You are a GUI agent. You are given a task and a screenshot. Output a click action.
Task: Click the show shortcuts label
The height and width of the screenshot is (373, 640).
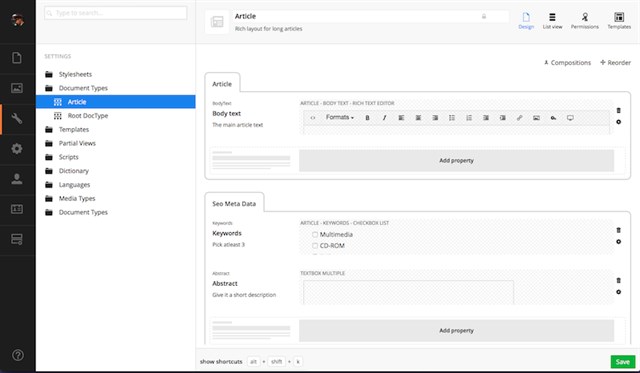(x=221, y=362)
